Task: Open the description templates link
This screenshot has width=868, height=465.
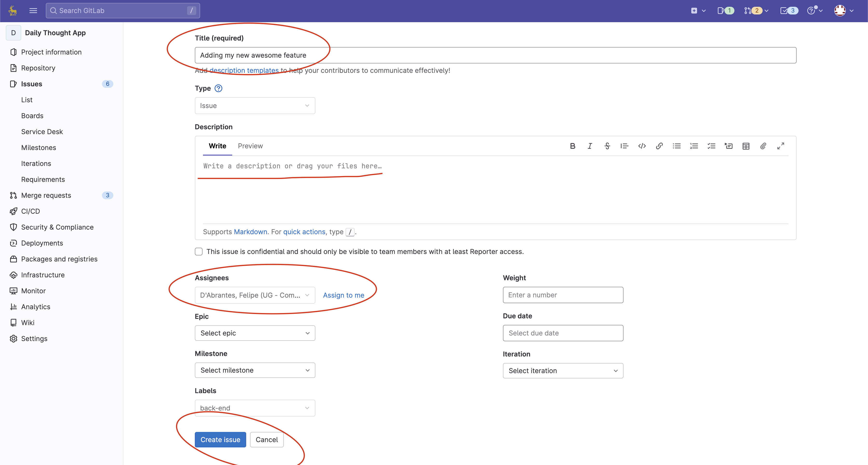Action: [x=244, y=70]
